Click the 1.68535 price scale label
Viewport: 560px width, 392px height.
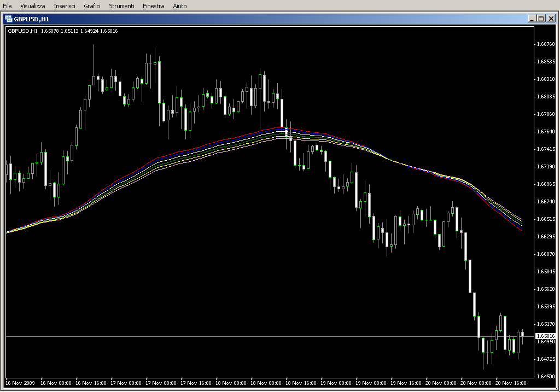tap(546, 62)
